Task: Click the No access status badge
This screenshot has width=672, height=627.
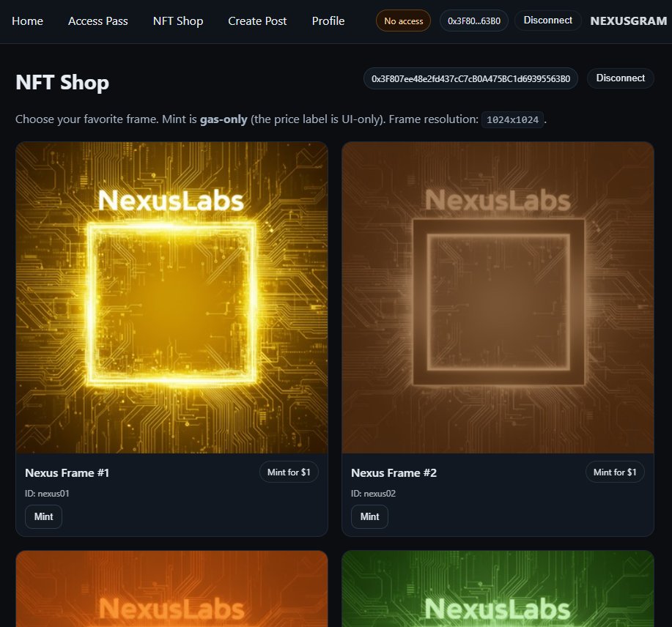Action: coord(403,21)
